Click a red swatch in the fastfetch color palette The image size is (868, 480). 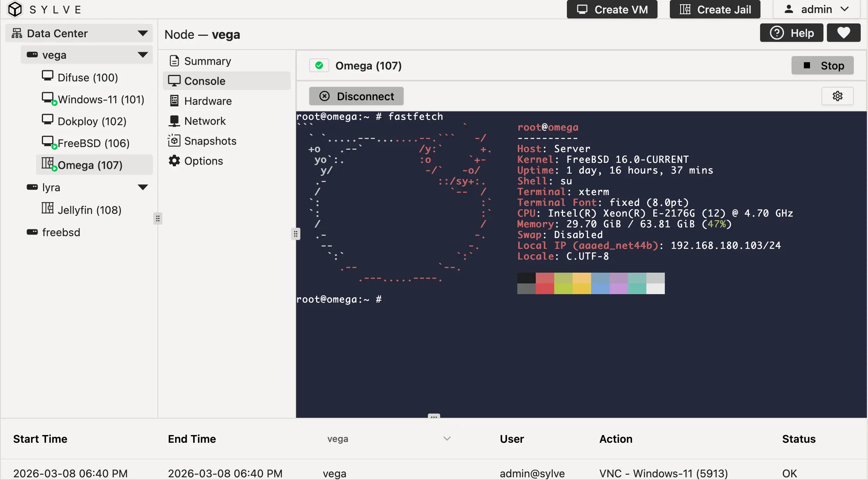545,278
